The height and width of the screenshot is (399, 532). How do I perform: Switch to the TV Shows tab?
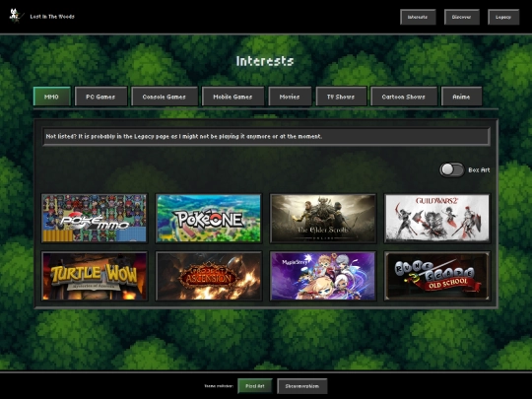tap(341, 97)
